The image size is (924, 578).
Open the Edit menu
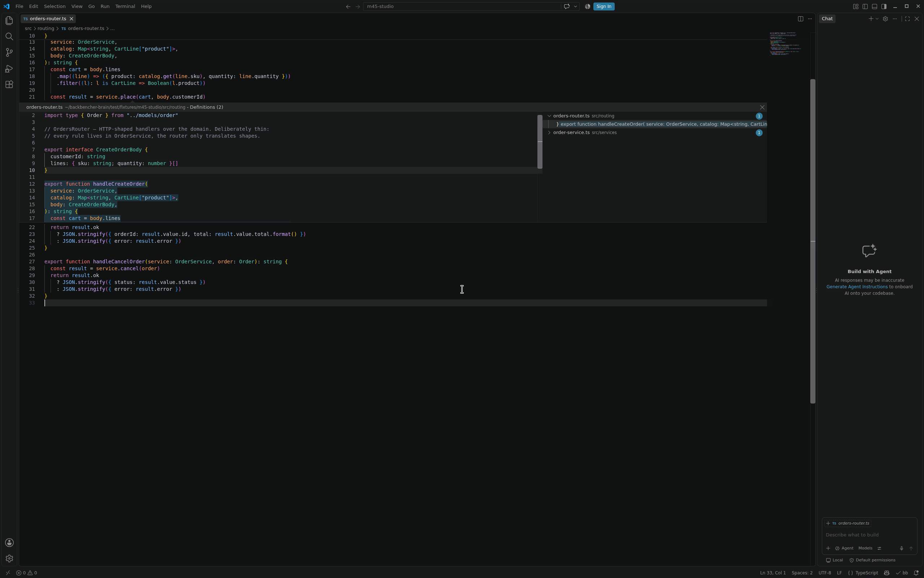(x=34, y=7)
